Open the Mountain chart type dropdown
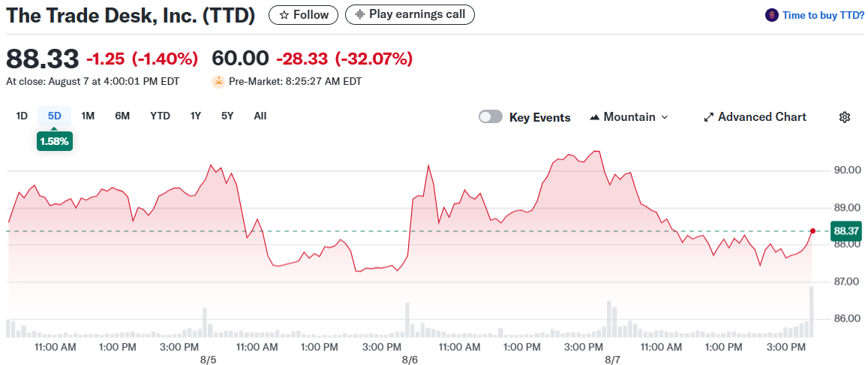The width and height of the screenshot is (868, 365). [629, 117]
